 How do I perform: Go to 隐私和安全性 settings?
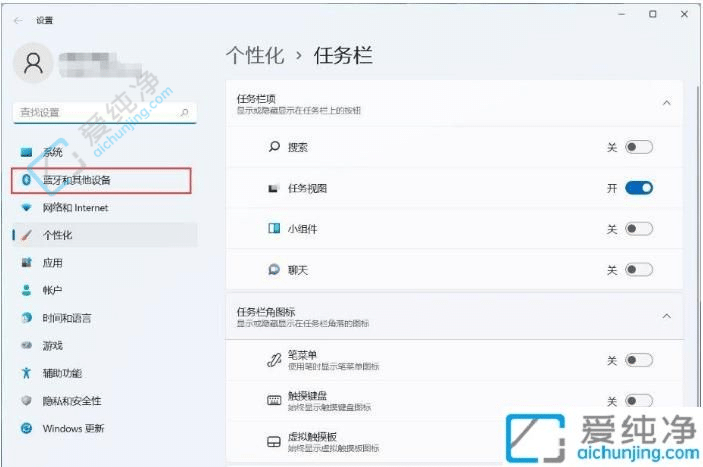coord(105,401)
